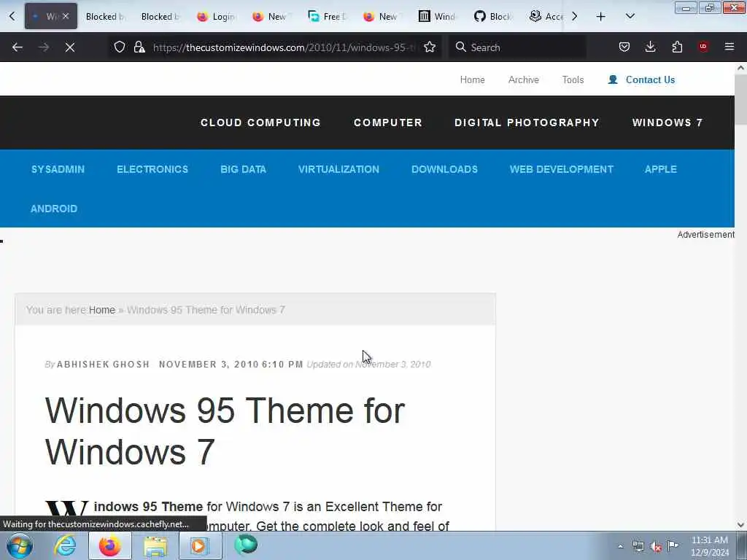
Task: Click the 'Windows 95 Theme' bold text
Action: tap(148, 506)
